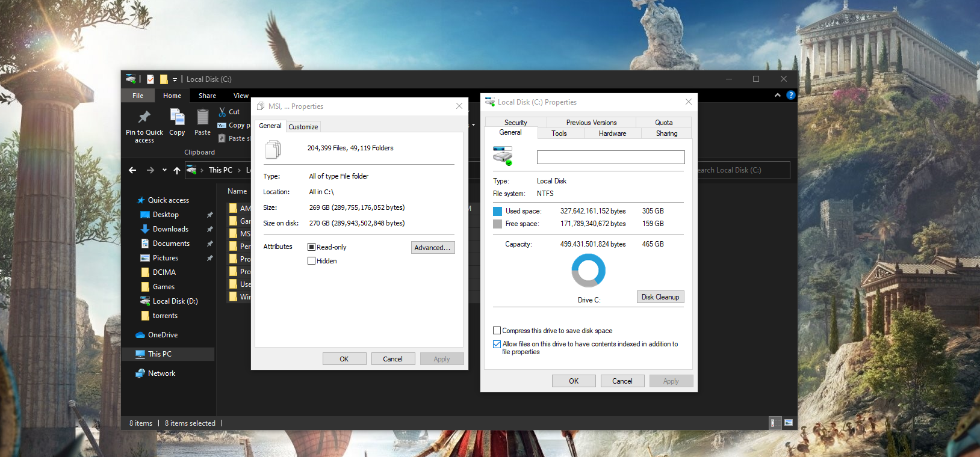The height and width of the screenshot is (457, 980).
Task: Enable Compress this drive to save disk space
Action: click(x=497, y=331)
